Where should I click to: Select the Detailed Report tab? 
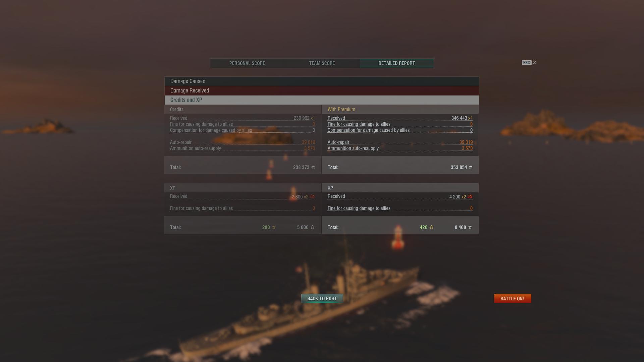(x=397, y=63)
